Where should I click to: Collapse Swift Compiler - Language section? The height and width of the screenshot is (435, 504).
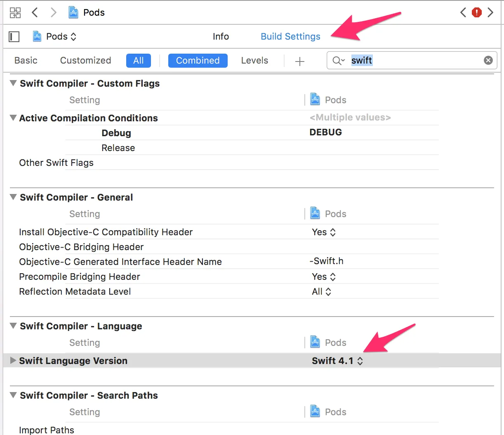[x=13, y=326]
